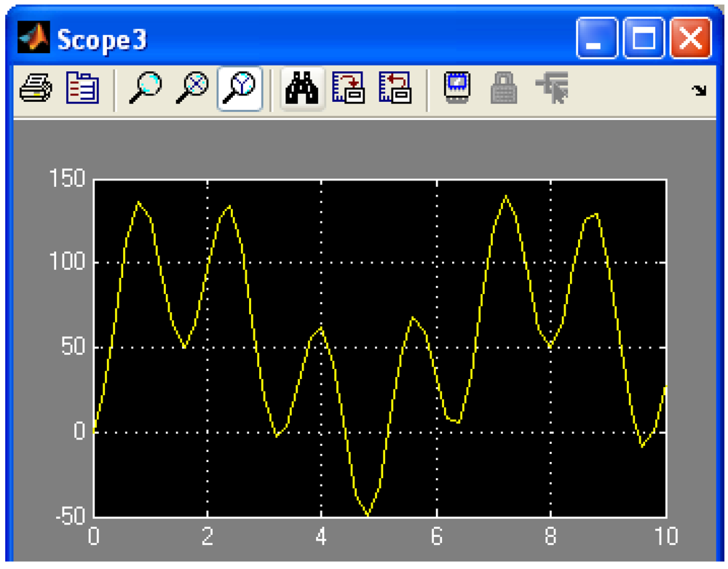Autoscale the plot with the binoculars icon

[302, 89]
